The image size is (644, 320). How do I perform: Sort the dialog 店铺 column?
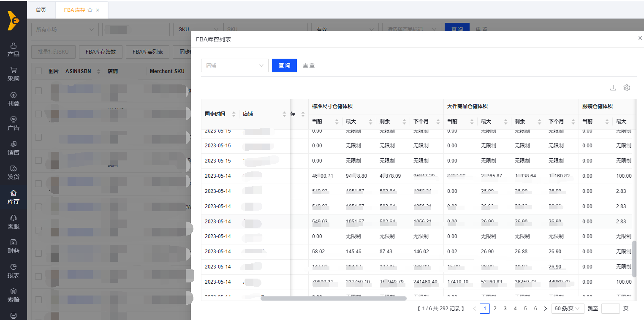point(284,114)
